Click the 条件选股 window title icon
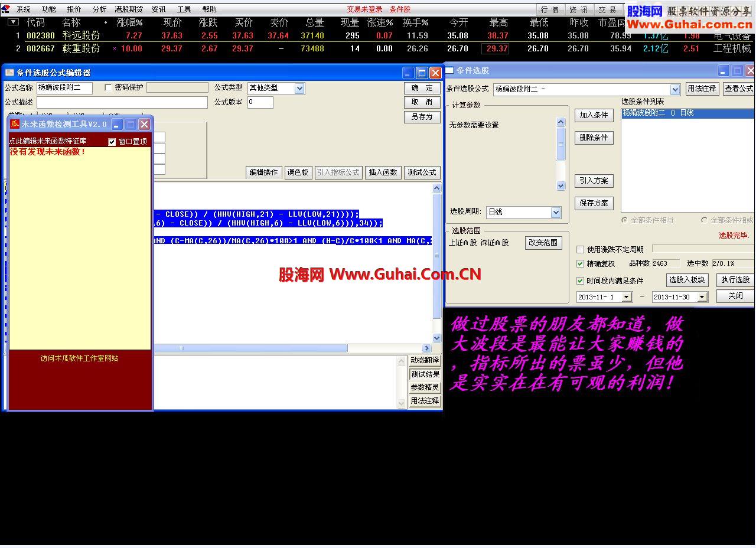The image size is (756, 548). 449,70
